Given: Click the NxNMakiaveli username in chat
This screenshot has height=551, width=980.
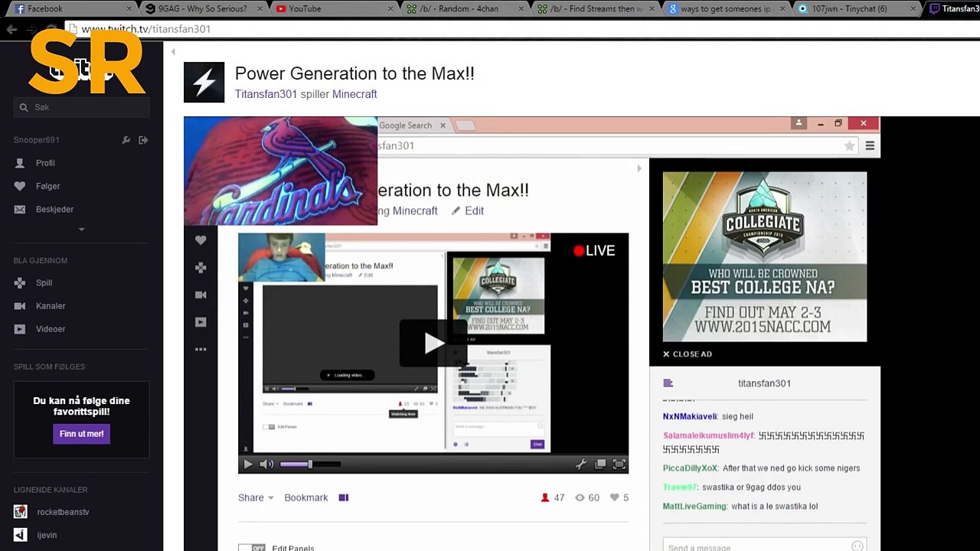Looking at the screenshot, I should pyautogui.click(x=690, y=417).
